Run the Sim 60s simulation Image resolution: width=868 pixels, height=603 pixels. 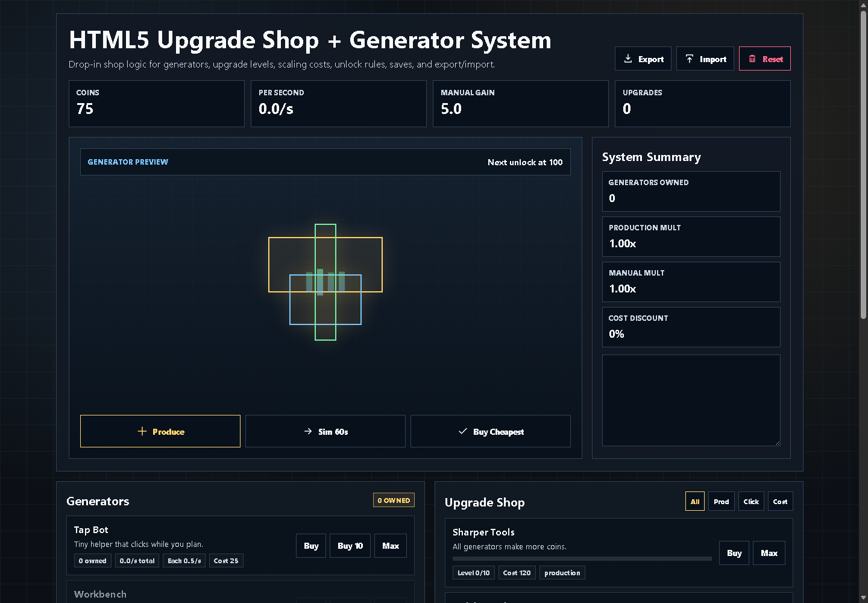pyautogui.click(x=325, y=431)
